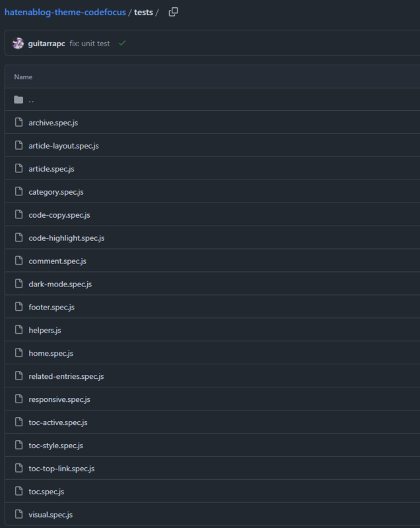Copy the path using the copy icon
The image size is (420, 528).
(173, 12)
